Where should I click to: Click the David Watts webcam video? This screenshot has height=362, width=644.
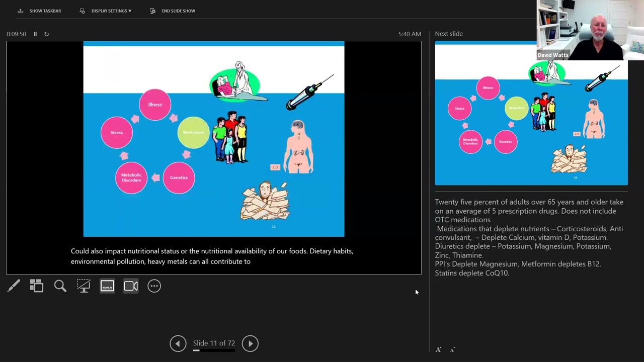pos(590,30)
